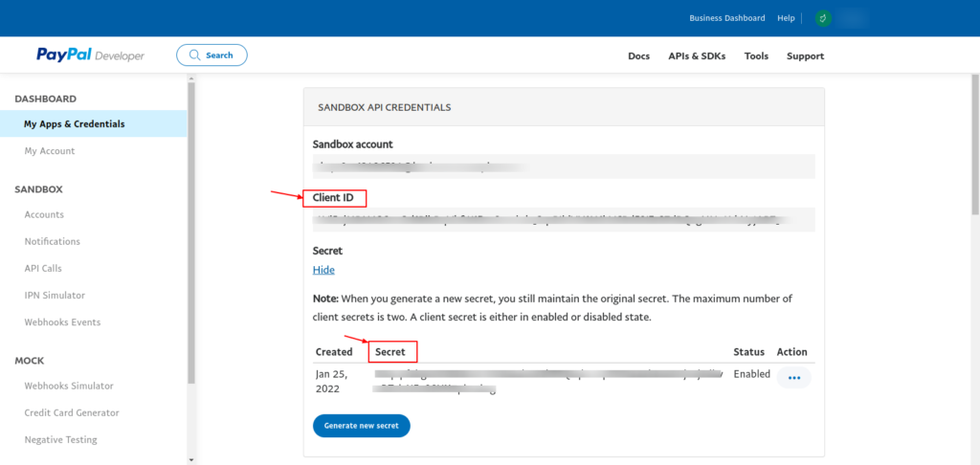Click the DASHBOARD section heading

(x=46, y=99)
